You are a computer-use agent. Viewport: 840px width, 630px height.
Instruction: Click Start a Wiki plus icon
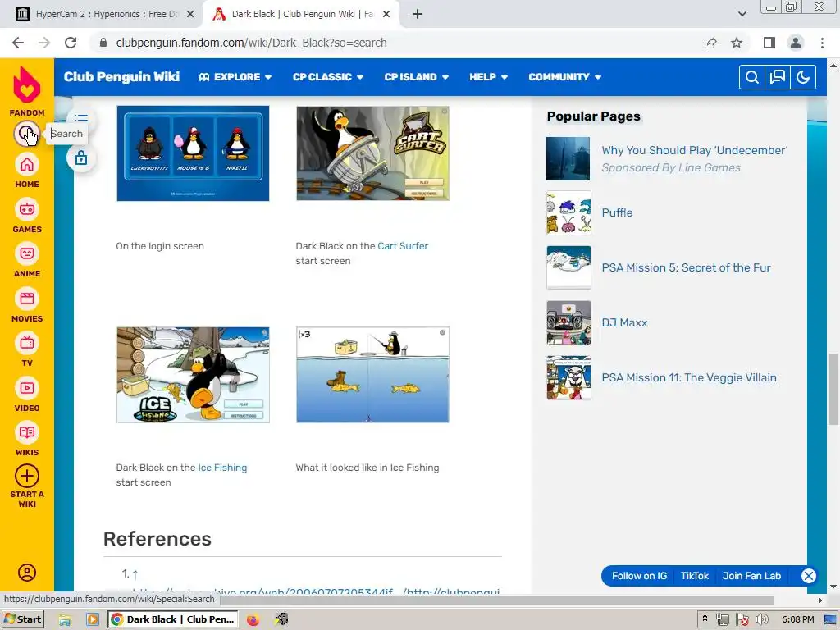27,476
